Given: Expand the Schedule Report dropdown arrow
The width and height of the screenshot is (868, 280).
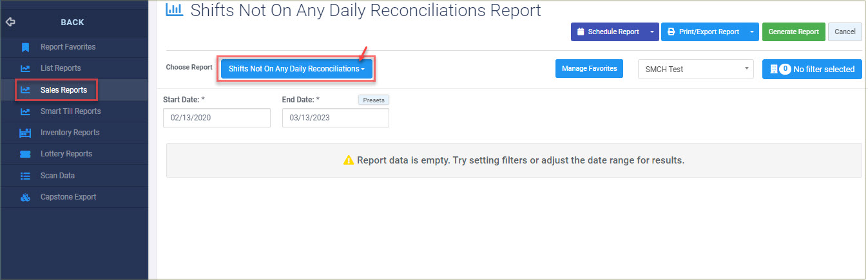Looking at the screenshot, I should pos(651,32).
